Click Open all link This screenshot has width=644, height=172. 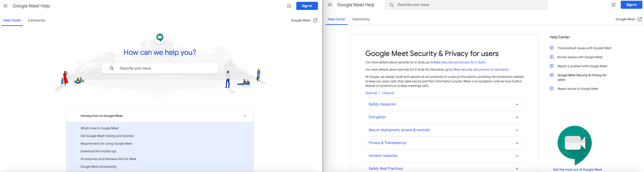click(x=371, y=93)
